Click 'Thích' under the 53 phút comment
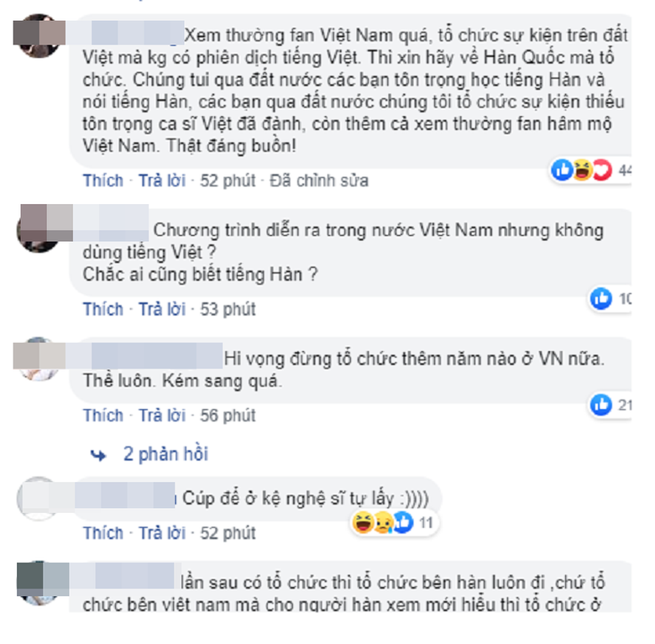 pos(103,310)
